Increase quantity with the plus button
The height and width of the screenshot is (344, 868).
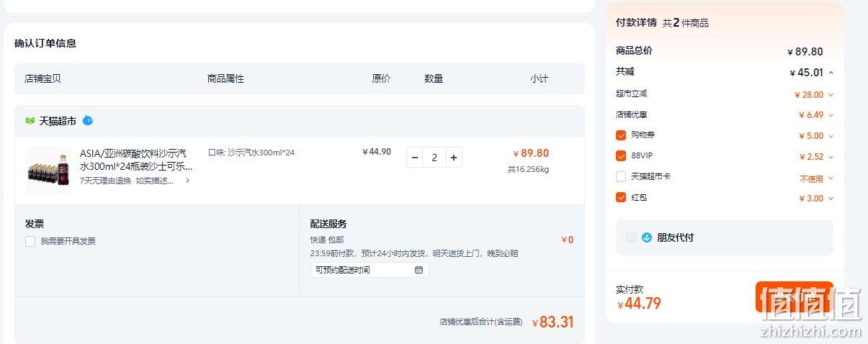point(453,157)
